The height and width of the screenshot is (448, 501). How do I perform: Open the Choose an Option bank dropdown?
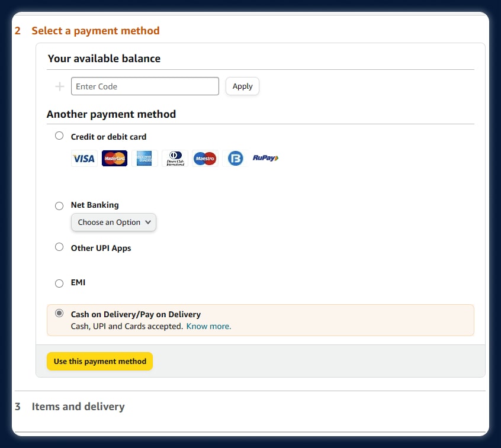click(114, 223)
